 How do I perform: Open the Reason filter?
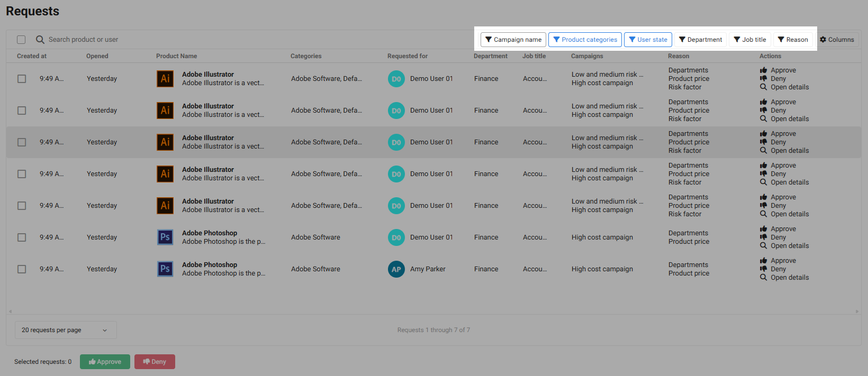(x=792, y=40)
